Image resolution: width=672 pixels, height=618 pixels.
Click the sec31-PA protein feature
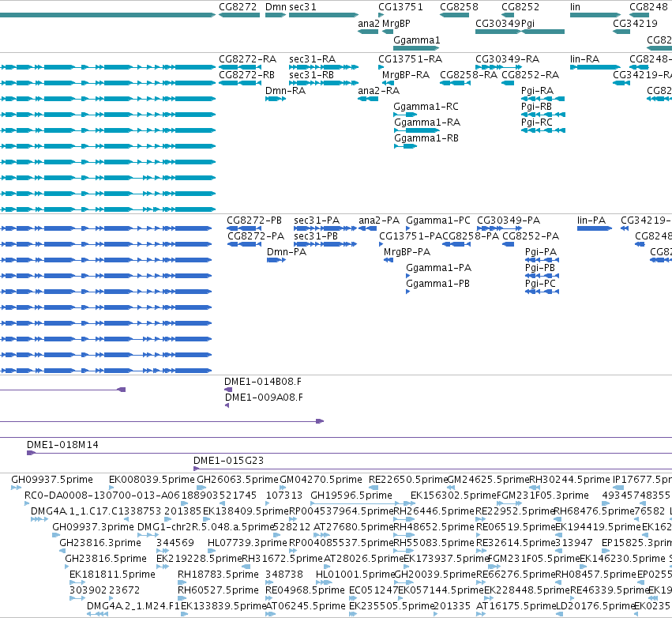click(x=325, y=228)
